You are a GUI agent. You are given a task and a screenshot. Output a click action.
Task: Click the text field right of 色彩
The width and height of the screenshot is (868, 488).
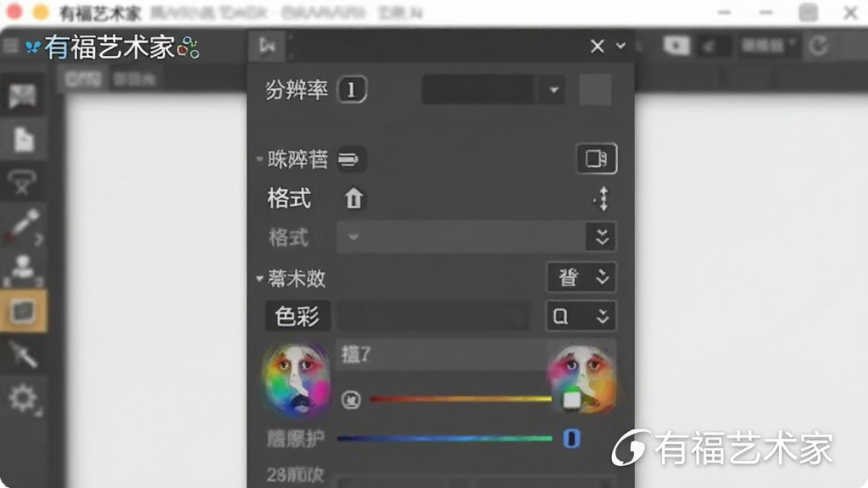pos(431,317)
